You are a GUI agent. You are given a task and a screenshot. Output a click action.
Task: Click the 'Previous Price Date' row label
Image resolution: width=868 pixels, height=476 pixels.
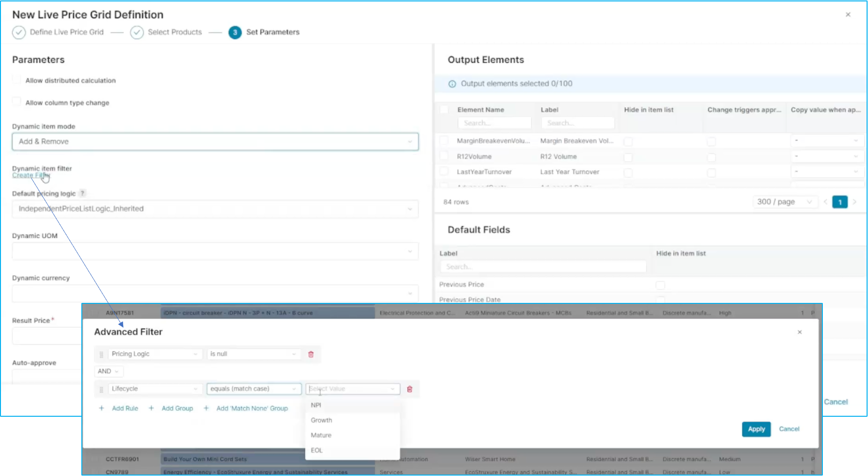[x=470, y=300]
